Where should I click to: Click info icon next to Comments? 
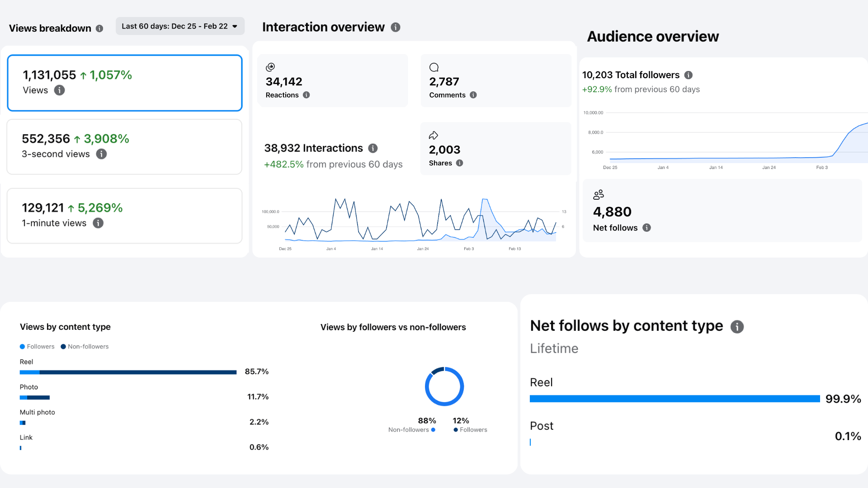(x=473, y=95)
